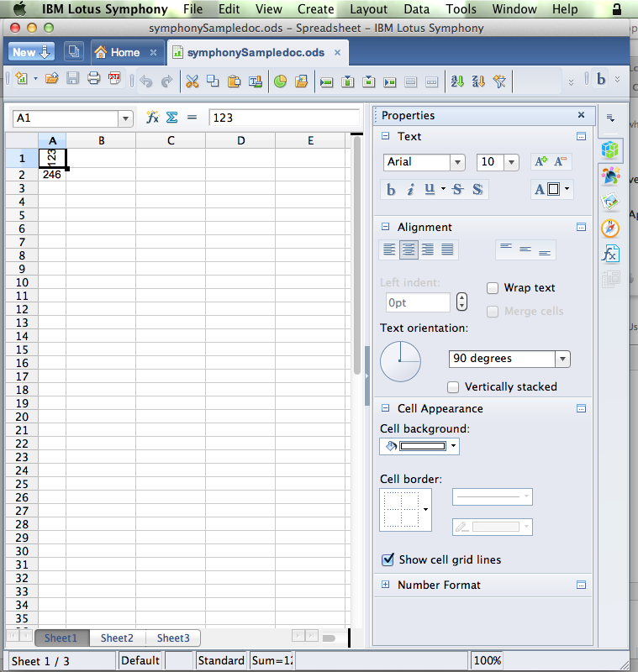Click the Sum sigma icon
The image size is (638, 672).
172,117
